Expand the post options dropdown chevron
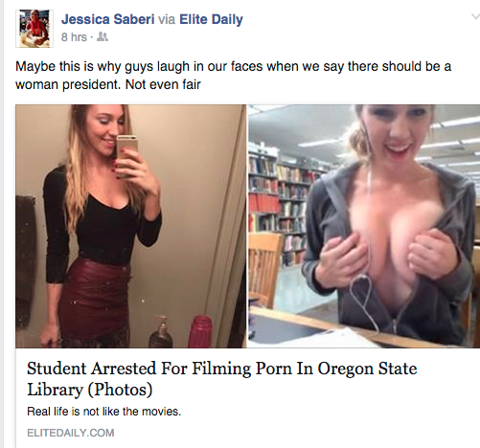Viewport: 480px width, 448px height. pyautogui.click(x=475, y=16)
